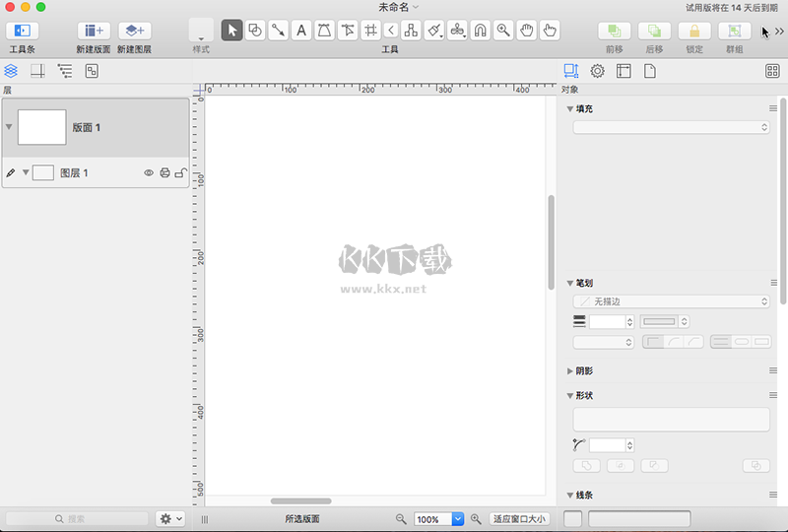
Task: Select the Line tool
Action: (x=278, y=31)
